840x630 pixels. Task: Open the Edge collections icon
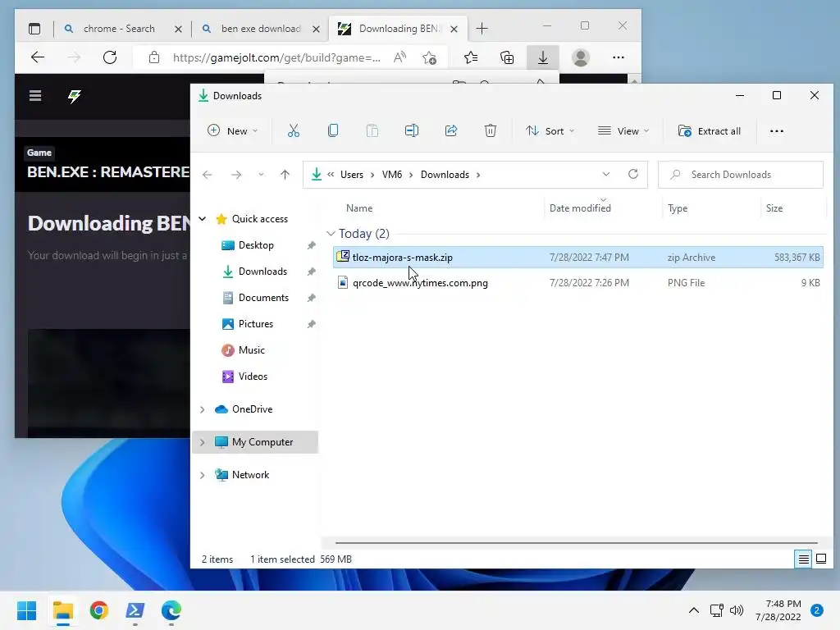[x=507, y=57]
